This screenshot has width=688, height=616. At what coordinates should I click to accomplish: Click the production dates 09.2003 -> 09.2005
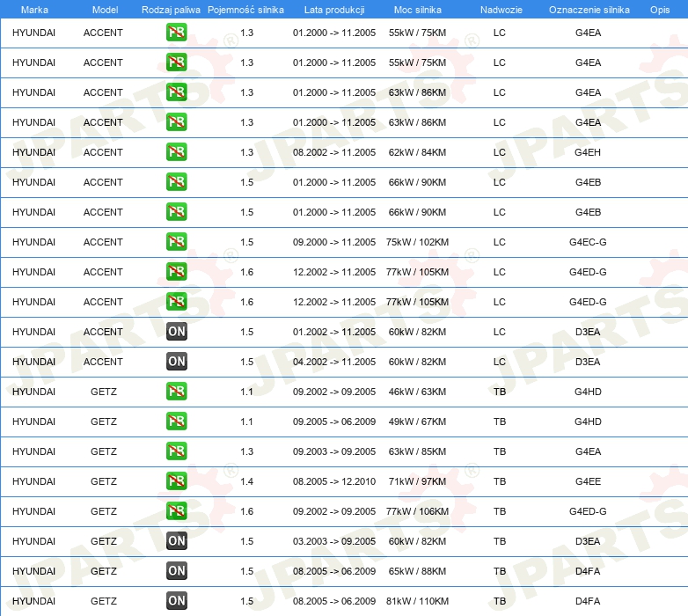pyautogui.click(x=334, y=451)
